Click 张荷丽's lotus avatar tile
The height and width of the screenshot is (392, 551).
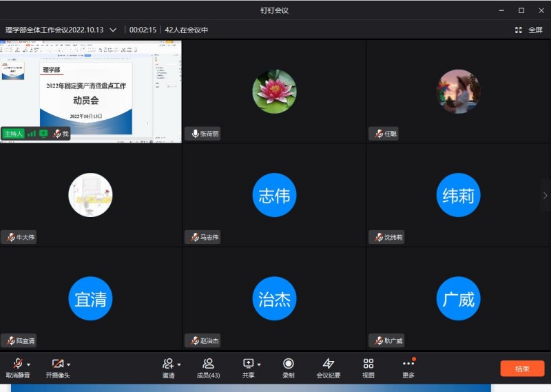[274, 91]
